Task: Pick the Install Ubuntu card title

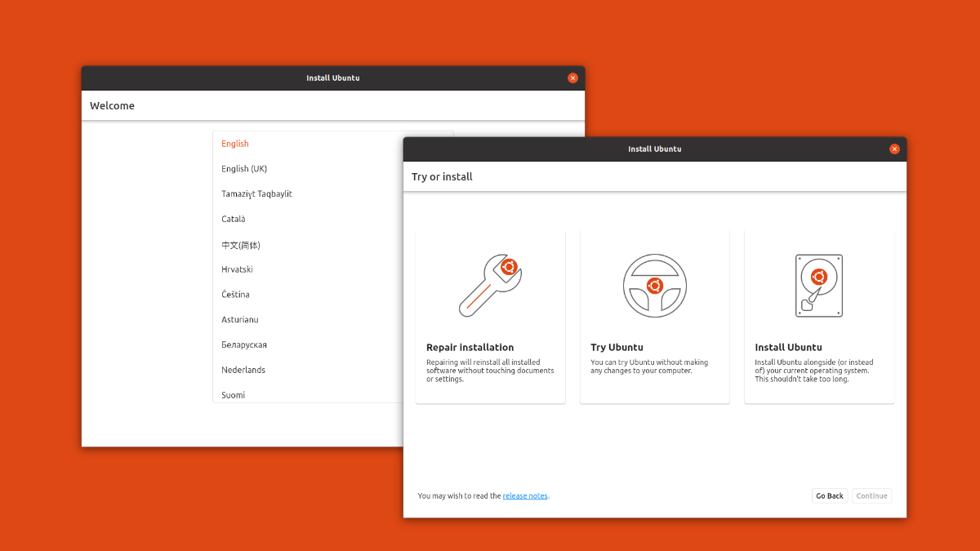Action: 788,347
